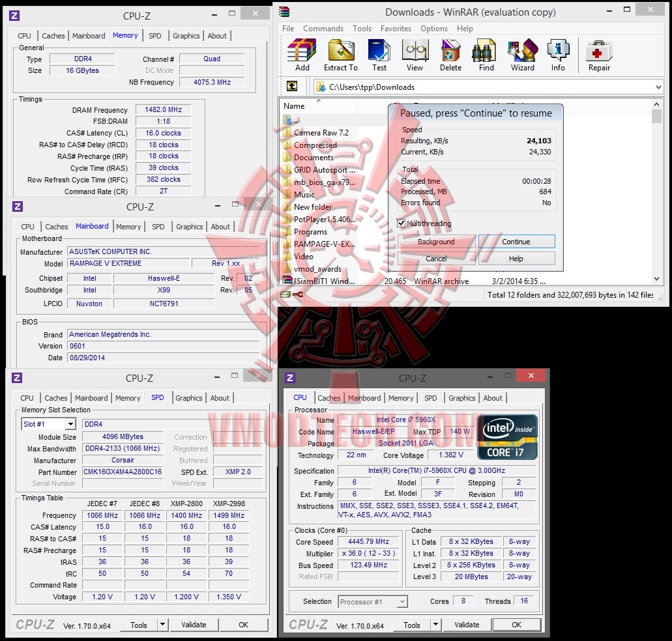Open the WinRAR Help menu
This screenshot has width=672, height=641.
465,28
